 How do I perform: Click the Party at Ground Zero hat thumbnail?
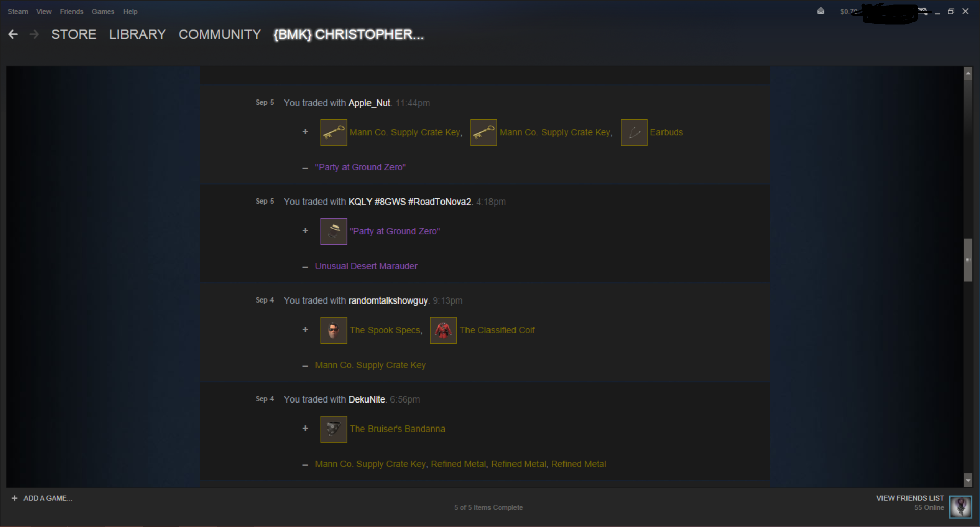pos(333,232)
